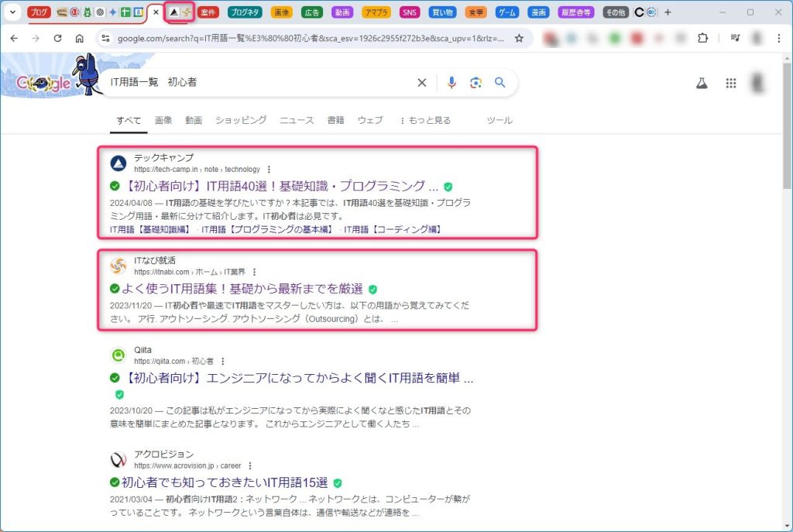The image size is (793, 532).
Task: Expand the その他 tab group
Action: tap(616, 12)
